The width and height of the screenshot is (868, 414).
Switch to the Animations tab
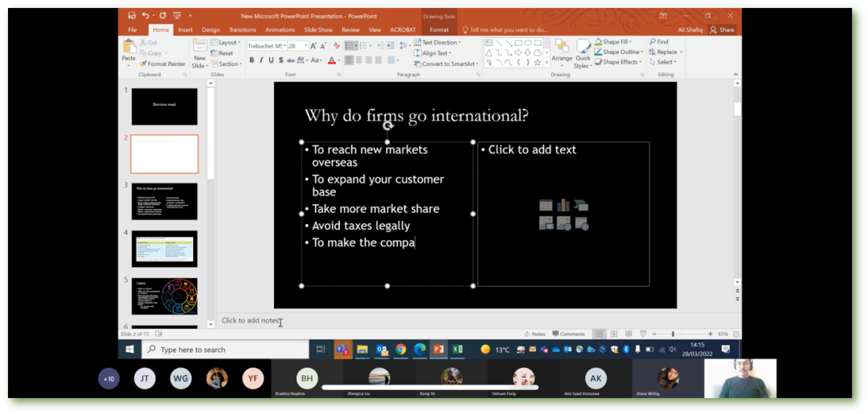280,30
